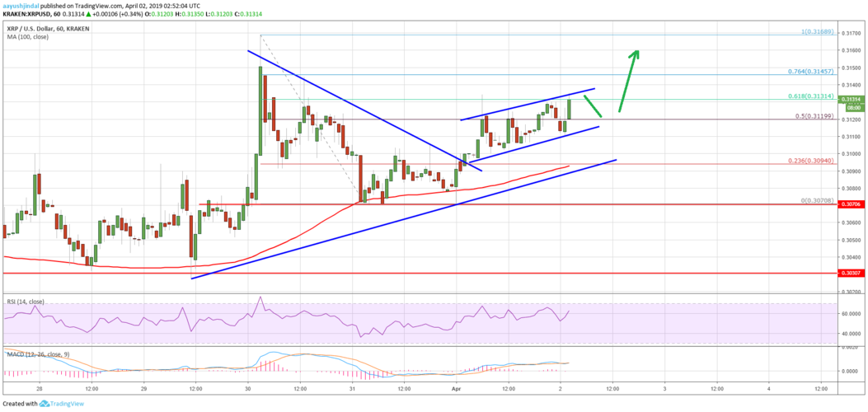
Task: Click the '29' date on time axis
Action: pyautogui.click(x=144, y=389)
